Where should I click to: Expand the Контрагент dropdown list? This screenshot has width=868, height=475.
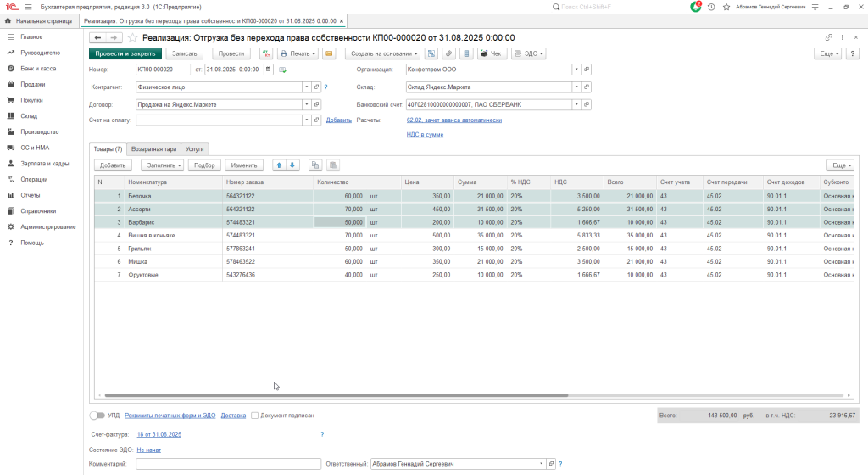[x=306, y=87]
